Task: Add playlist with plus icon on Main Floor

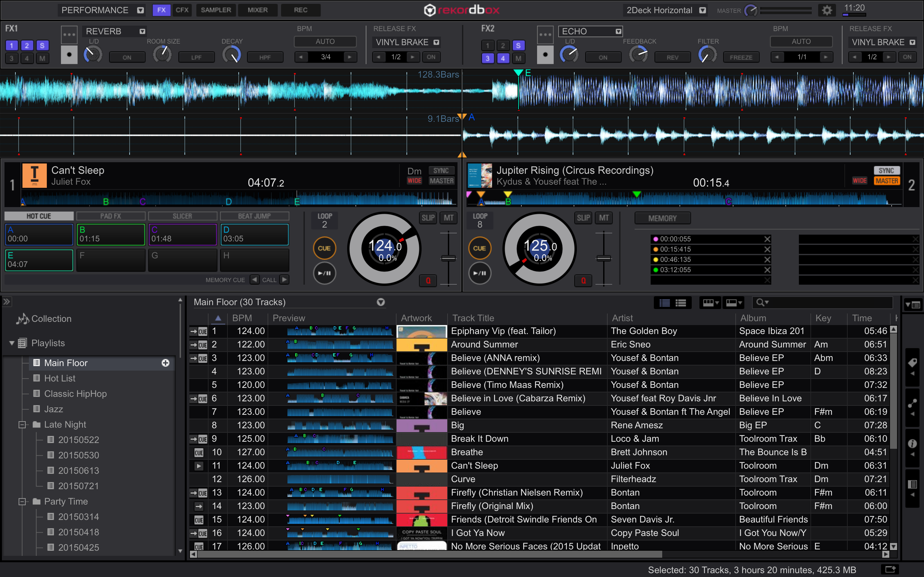Action: coord(165,363)
